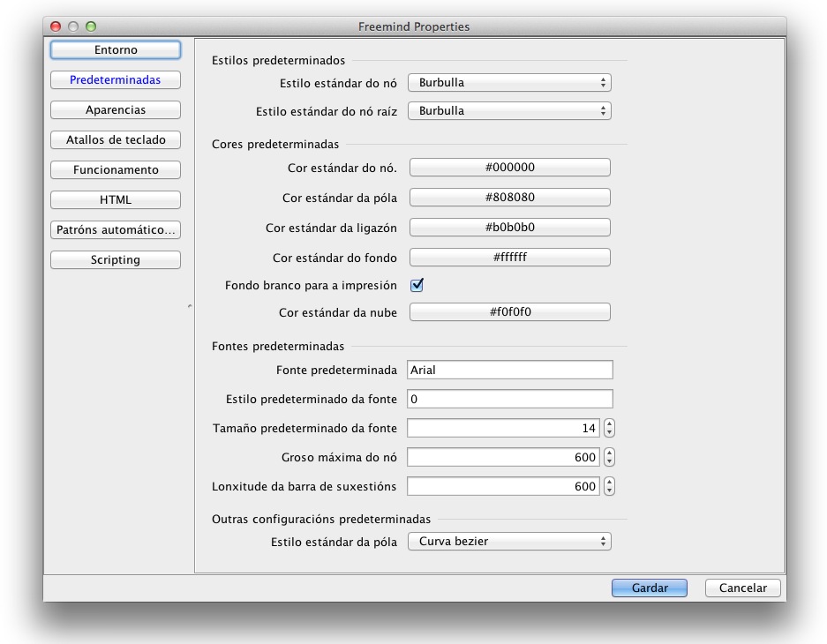Toggle Fondo branco para a impresión checkbox

click(417, 286)
